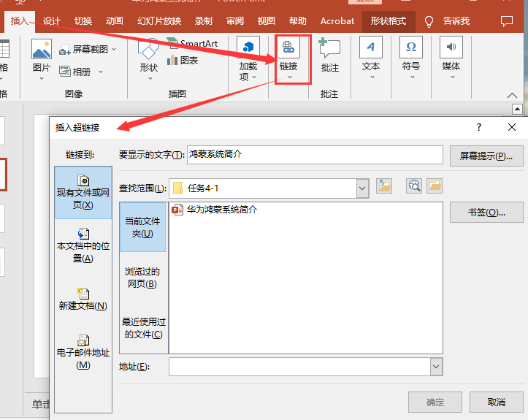Click the SmartArt button
Image resolution: width=528 pixels, height=420 pixels.
pyautogui.click(x=192, y=44)
